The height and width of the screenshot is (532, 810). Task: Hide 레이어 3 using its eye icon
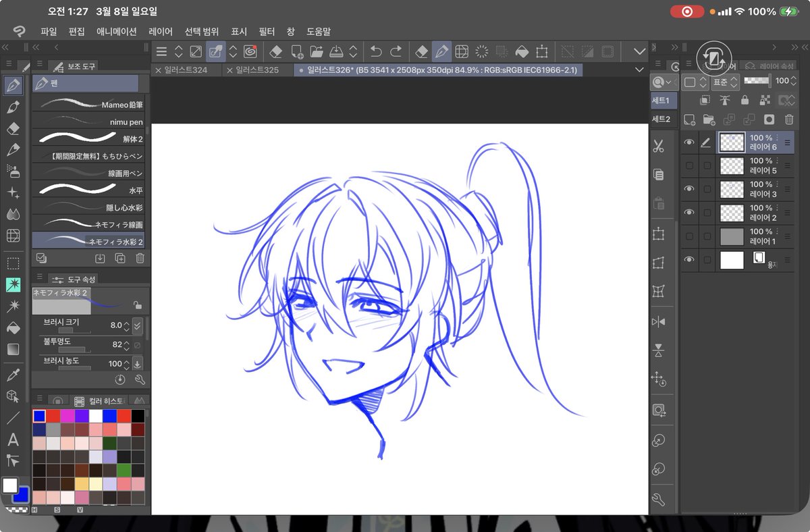point(689,189)
